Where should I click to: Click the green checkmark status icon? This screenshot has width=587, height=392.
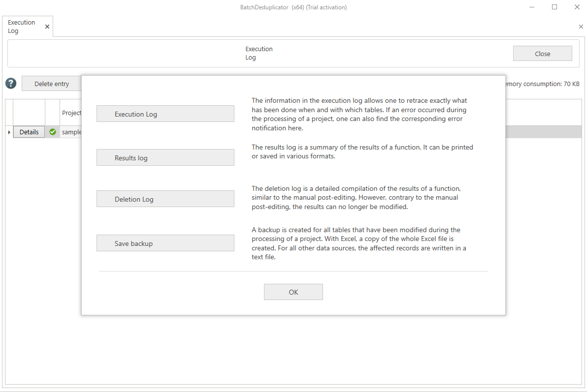coord(53,132)
